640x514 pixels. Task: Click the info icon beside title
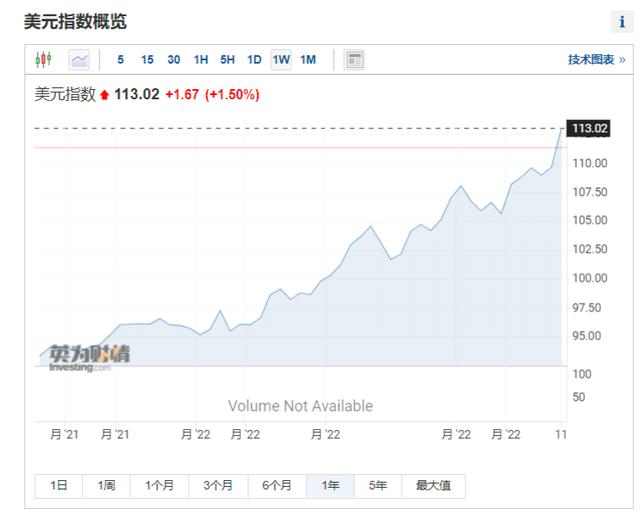[x=622, y=22]
